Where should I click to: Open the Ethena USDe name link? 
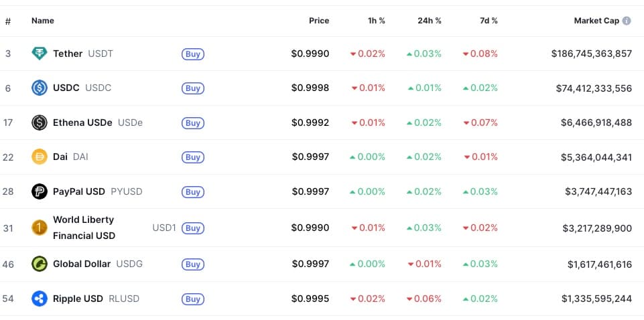(x=82, y=123)
